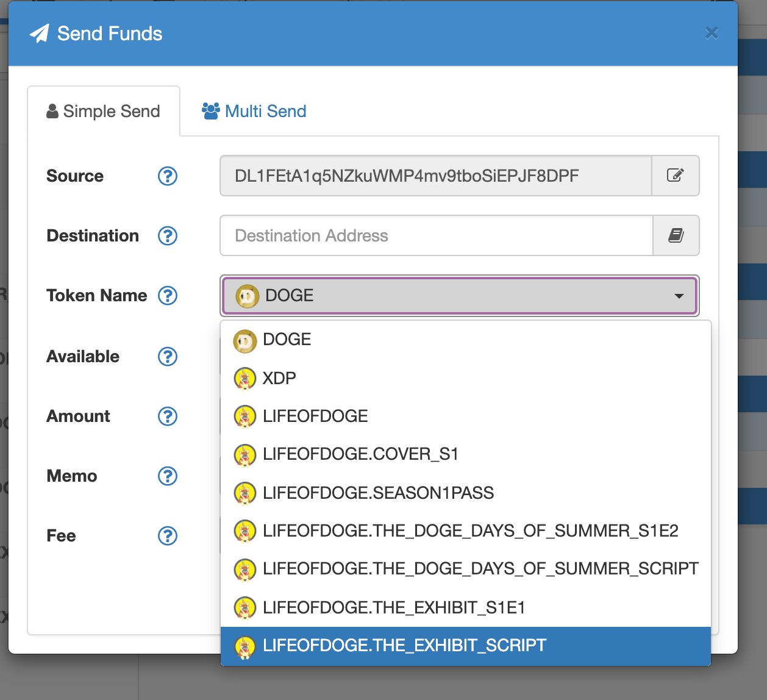Click the help icon next to Source
This screenshot has width=767, height=700.
coord(168,176)
